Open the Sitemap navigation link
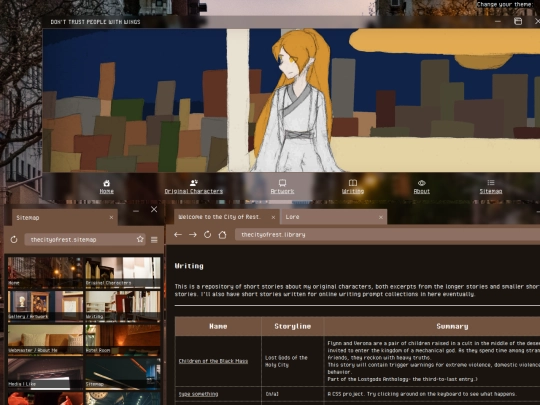Screen dimensions: 540x405 point(491,191)
